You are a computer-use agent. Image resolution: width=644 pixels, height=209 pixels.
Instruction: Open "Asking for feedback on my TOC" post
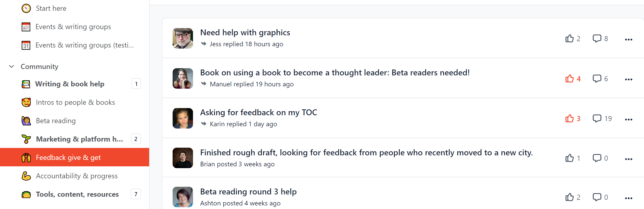259,112
